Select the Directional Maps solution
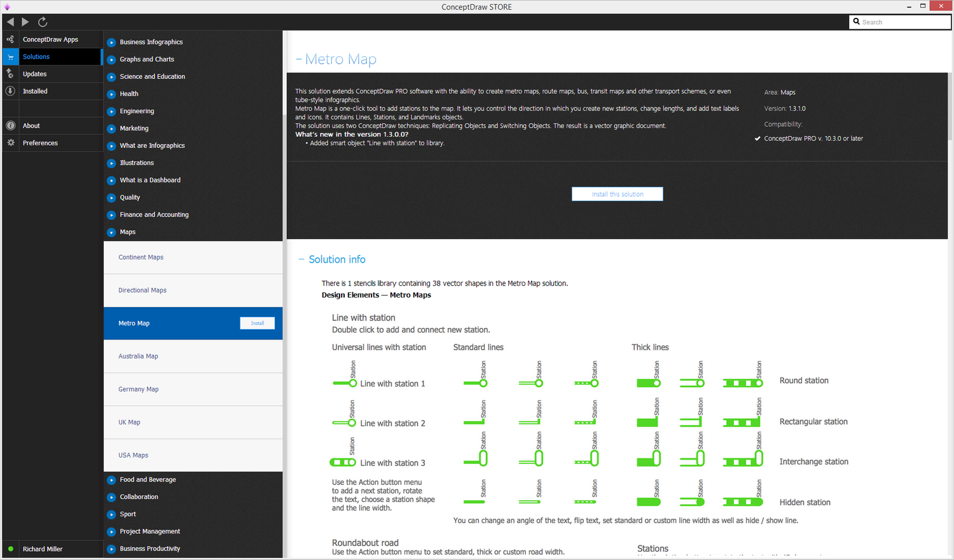Screen dimensions: 954x560 (x=193, y=290)
